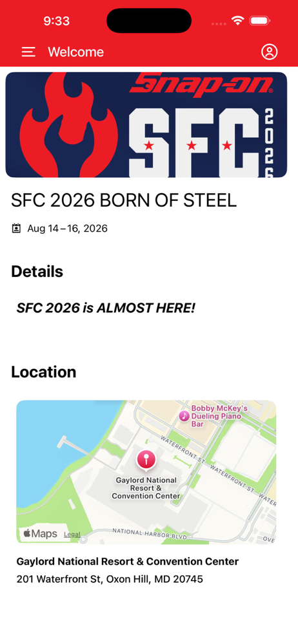The width and height of the screenshot is (298, 644).
Task: Tap the battery status icon
Action: click(260, 21)
